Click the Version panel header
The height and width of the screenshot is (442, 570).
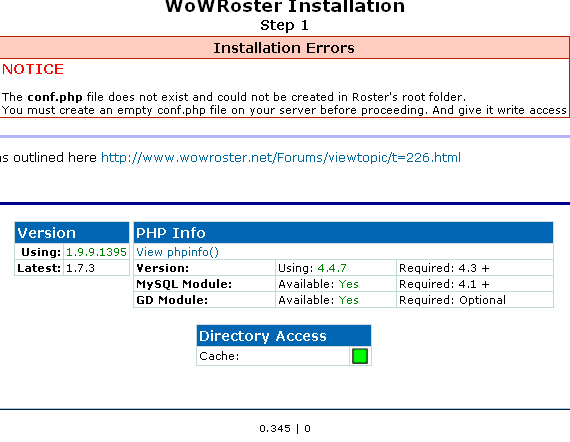tap(72, 233)
